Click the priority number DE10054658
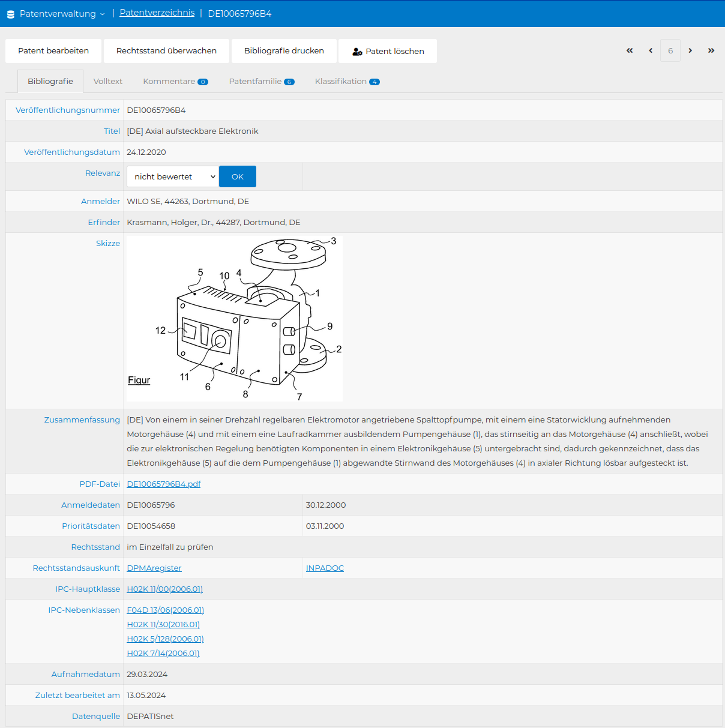The image size is (725, 728). 151,526
